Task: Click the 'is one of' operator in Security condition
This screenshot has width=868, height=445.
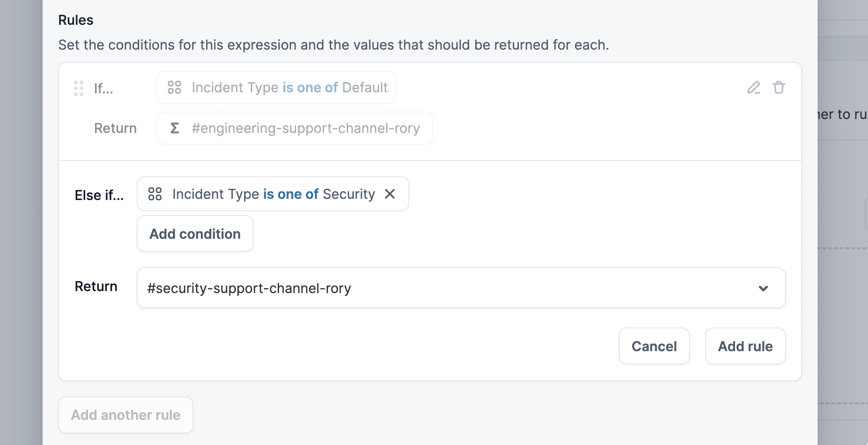Action: click(x=291, y=194)
